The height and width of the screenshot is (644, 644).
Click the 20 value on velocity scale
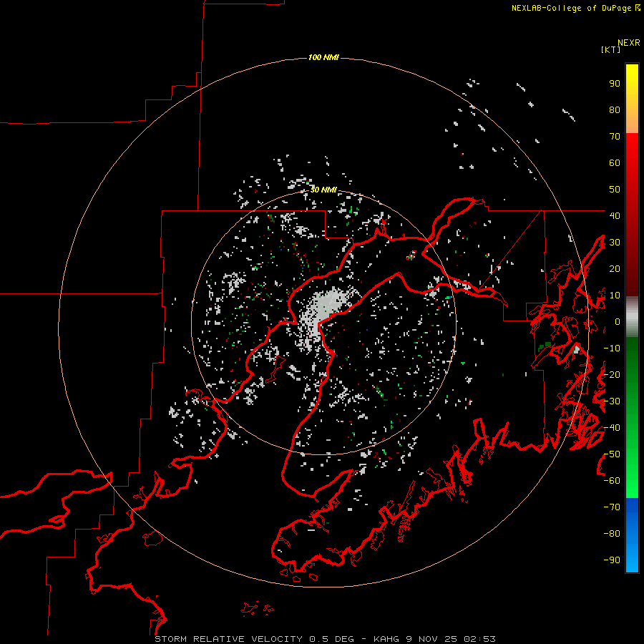point(615,268)
